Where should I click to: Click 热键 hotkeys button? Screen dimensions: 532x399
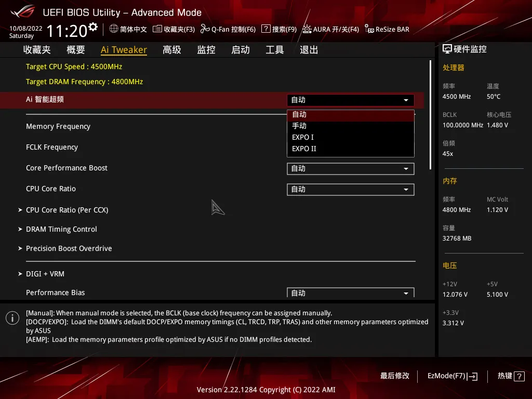[x=511, y=376]
